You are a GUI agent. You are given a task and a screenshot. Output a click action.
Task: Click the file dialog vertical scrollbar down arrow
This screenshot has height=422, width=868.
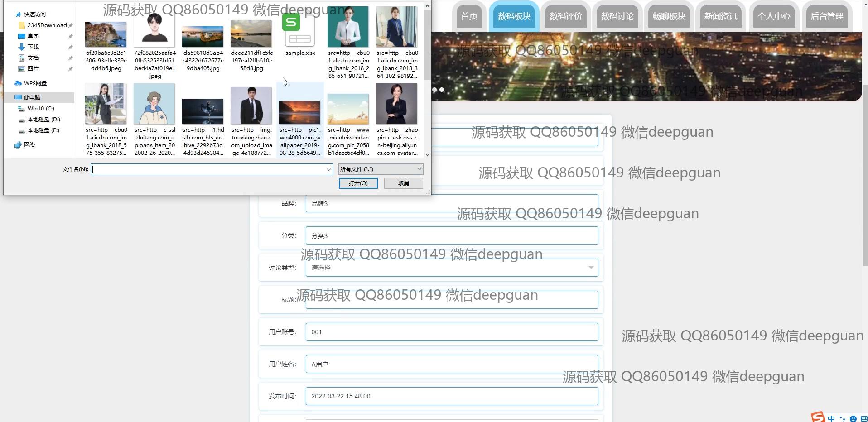[427, 154]
